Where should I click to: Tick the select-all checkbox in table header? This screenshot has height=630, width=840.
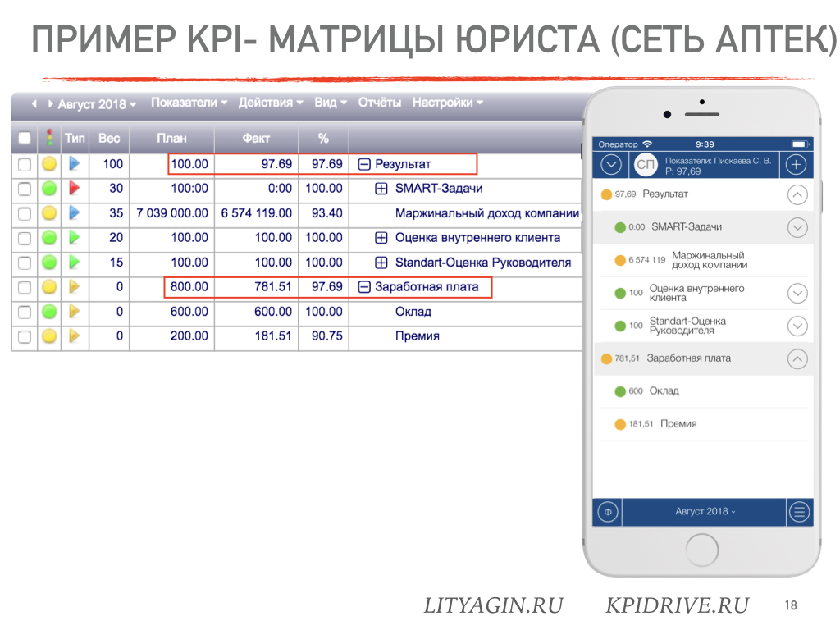tap(25, 138)
